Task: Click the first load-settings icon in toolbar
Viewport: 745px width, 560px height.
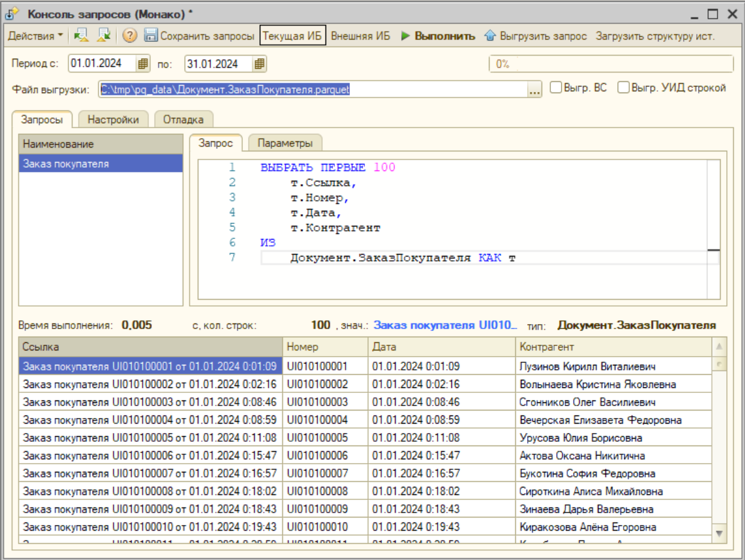Action: pos(81,36)
